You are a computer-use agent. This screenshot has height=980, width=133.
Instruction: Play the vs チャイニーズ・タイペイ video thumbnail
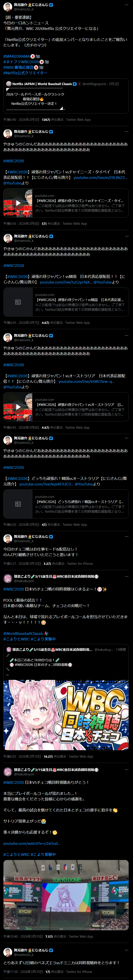pos(18,203)
